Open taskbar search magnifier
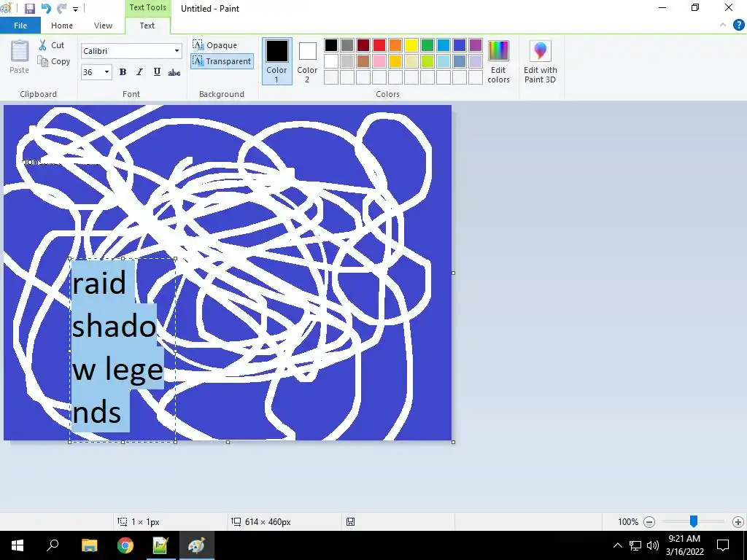The width and height of the screenshot is (747, 560). point(53,545)
